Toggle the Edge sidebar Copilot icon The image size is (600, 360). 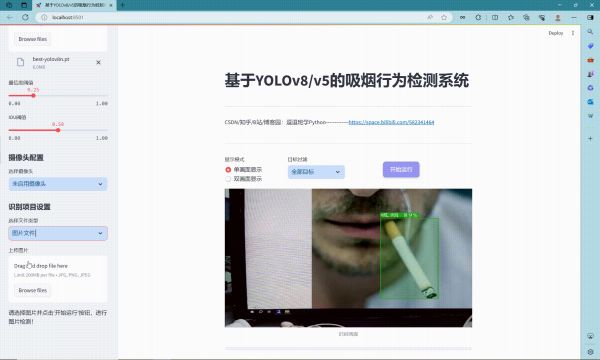(x=590, y=17)
